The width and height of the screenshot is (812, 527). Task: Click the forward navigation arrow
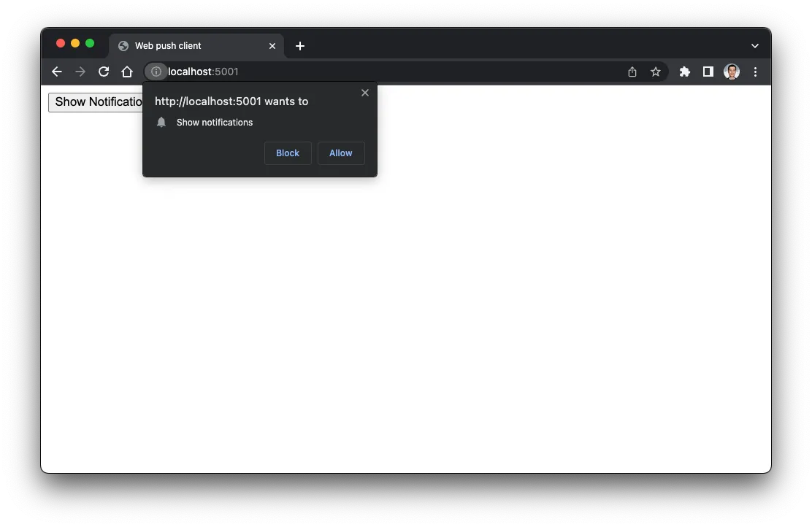[x=80, y=72]
